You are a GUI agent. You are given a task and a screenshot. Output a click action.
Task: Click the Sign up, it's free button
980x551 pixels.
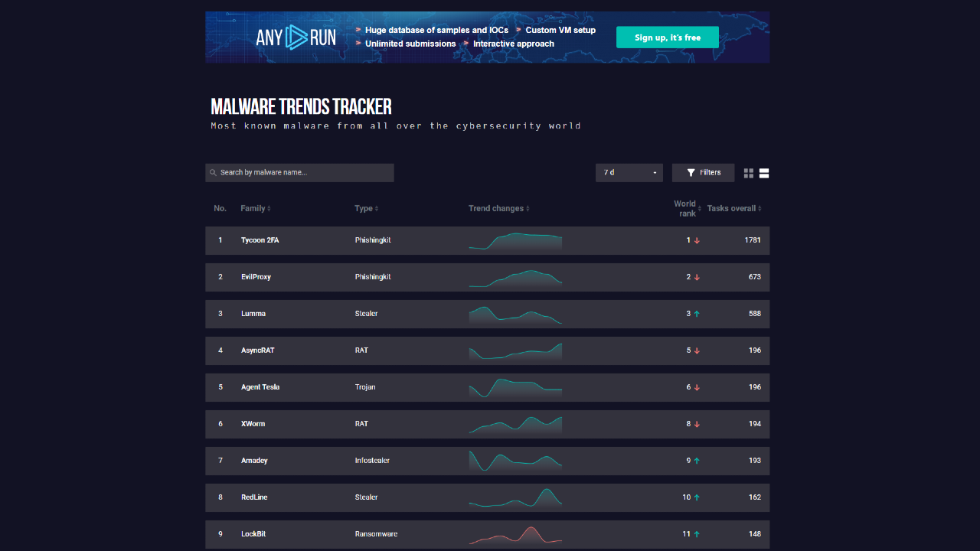pyautogui.click(x=668, y=37)
